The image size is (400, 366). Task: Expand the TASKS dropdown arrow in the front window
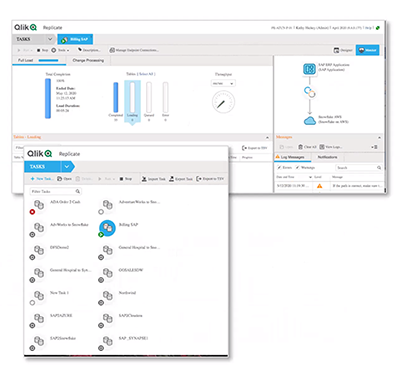coord(67,166)
